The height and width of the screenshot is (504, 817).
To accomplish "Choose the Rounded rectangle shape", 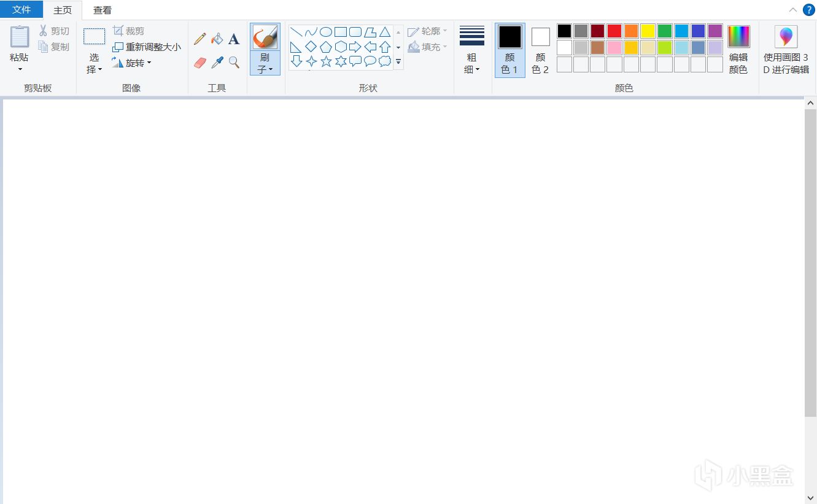I will (x=355, y=32).
